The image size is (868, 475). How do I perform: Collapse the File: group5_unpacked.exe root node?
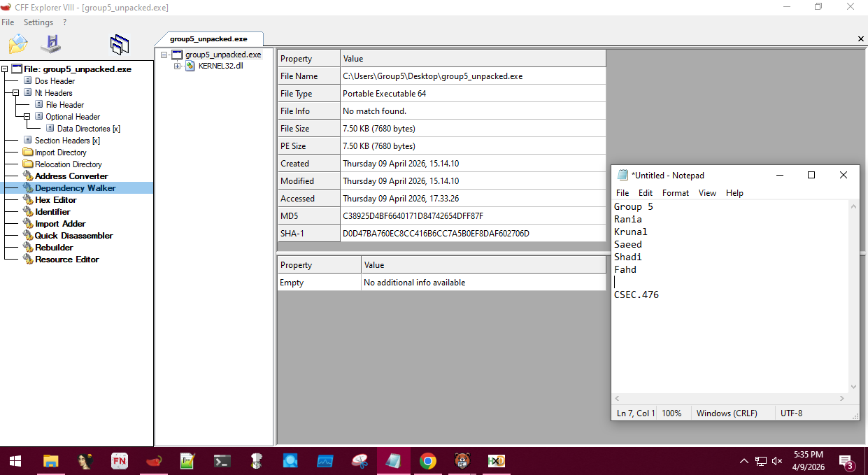click(x=4, y=69)
